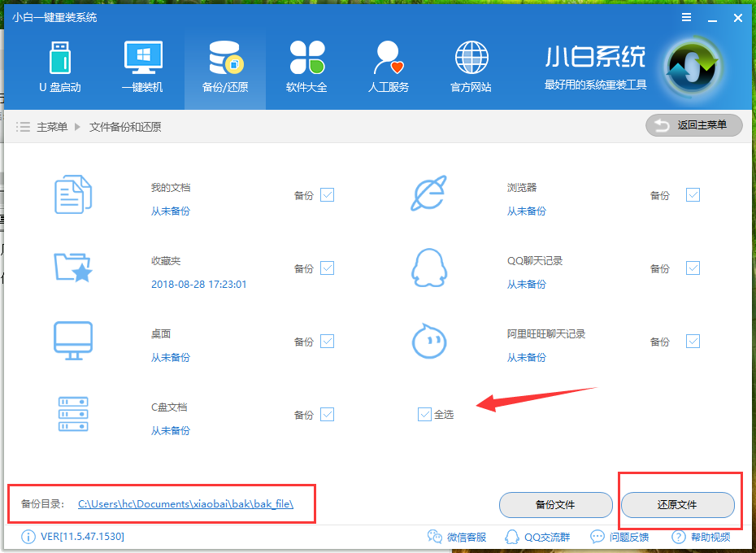Click the QQ聊天记录 penguin icon
The height and width of the screenshot is (553, 756).
[x=429, y=268]
